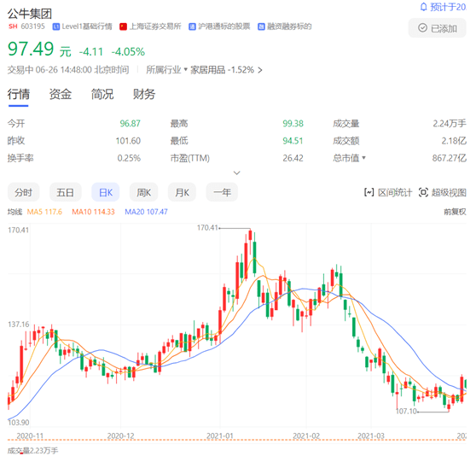Image resolution: width=476 pixels, height=456 pixels.
Task: Expand the 所属行业 dropdown arrow
Action: (186, 69)
